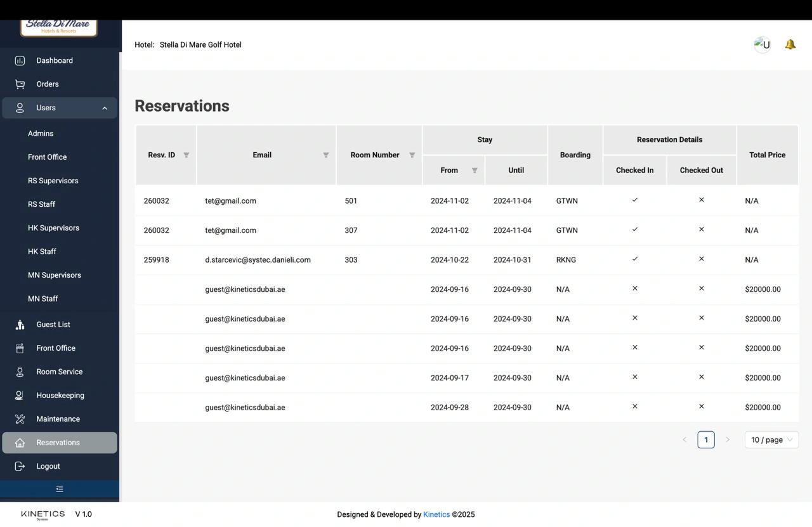812x527 pixels.
Task: Collapse sidebar using the bottom menu-fold icon
Action: pyautogui.click(x=60, y=489)
